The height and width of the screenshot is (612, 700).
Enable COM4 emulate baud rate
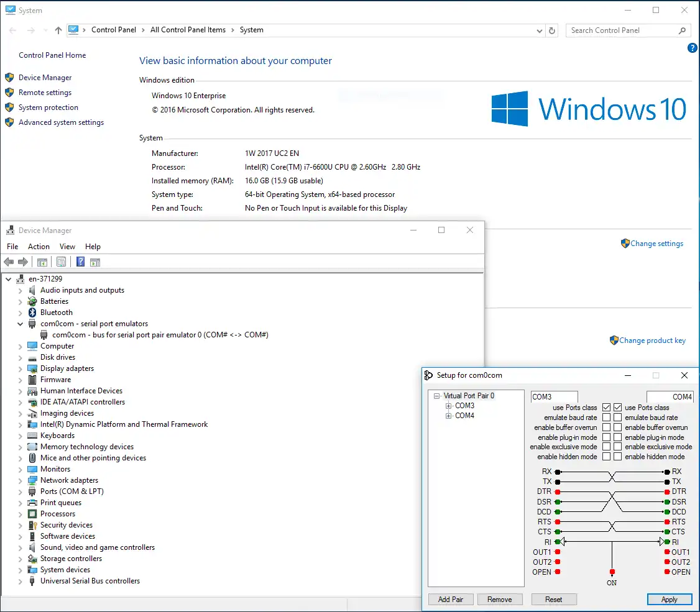[617, 418]
